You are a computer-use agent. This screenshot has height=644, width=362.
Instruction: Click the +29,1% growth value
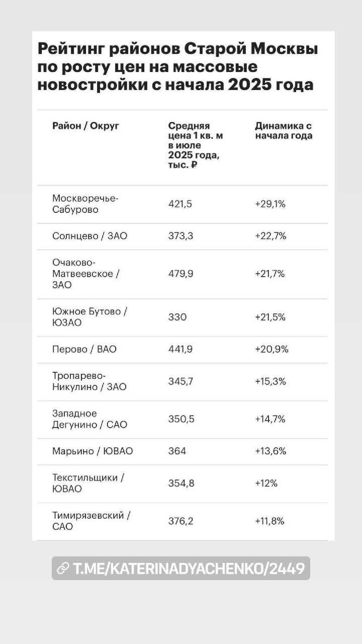point(270,204)
